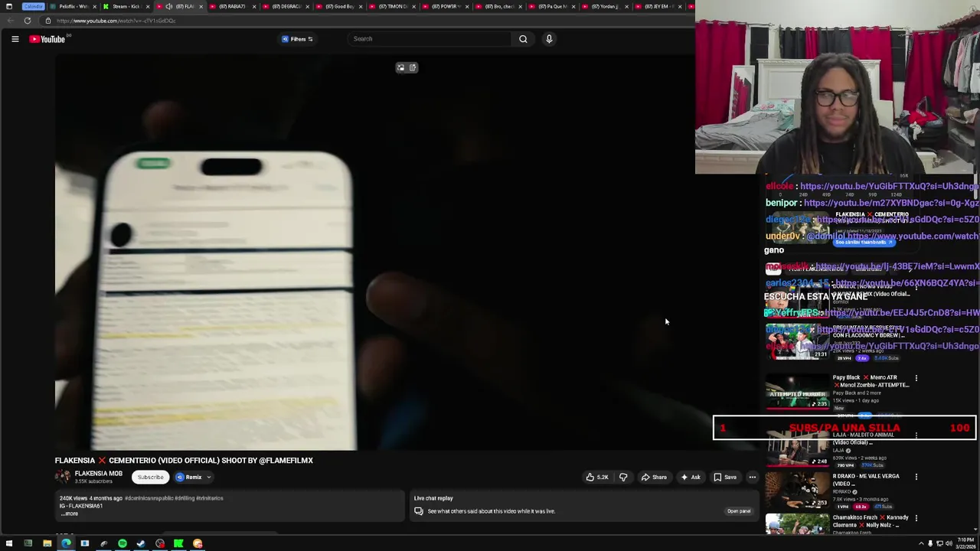
Task: Open the Filters button in the header
Action: click(297, 39)
